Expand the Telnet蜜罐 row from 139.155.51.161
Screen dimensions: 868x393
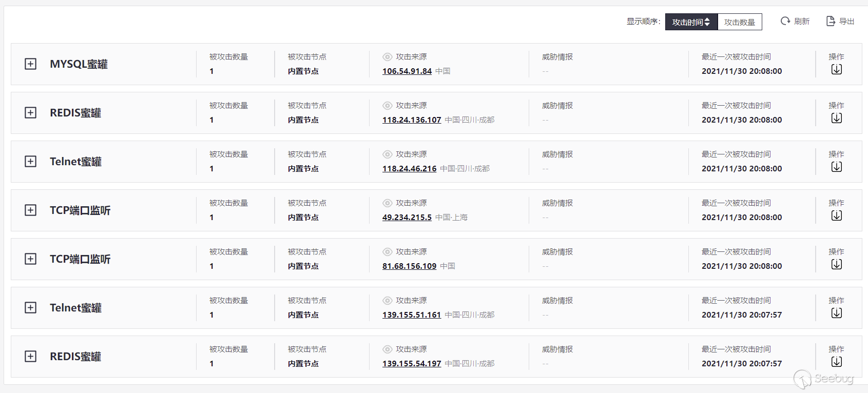pyautogui.click(x=31, y=308)
